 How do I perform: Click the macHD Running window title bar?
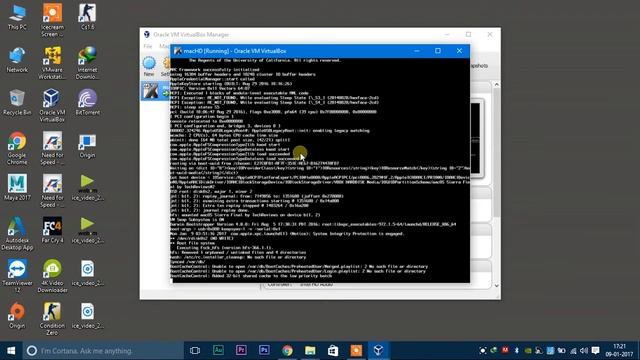coord(320,51)
